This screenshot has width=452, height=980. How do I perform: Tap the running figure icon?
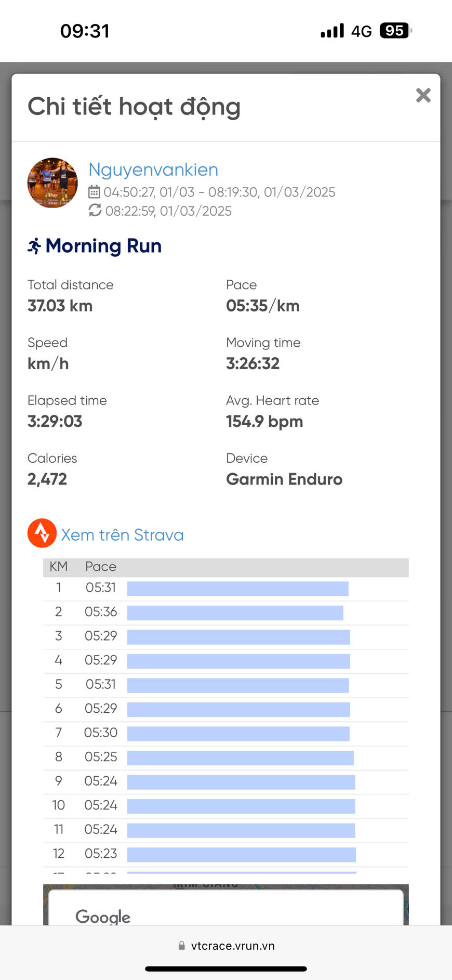(34, 246)
